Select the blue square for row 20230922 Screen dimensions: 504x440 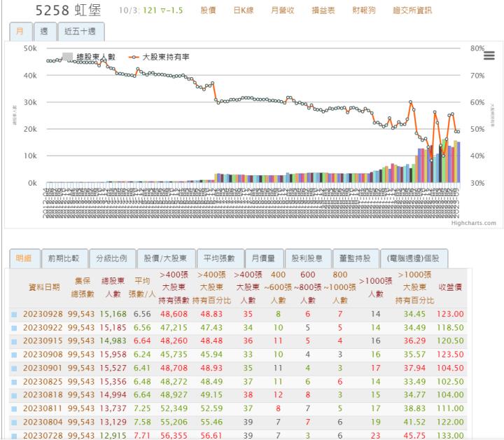[14, 328]
